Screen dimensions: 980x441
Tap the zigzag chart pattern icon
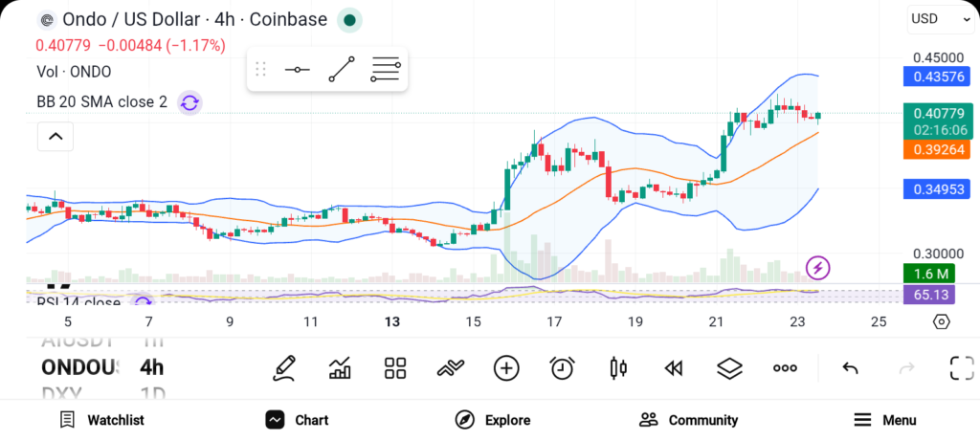(451, 368)
